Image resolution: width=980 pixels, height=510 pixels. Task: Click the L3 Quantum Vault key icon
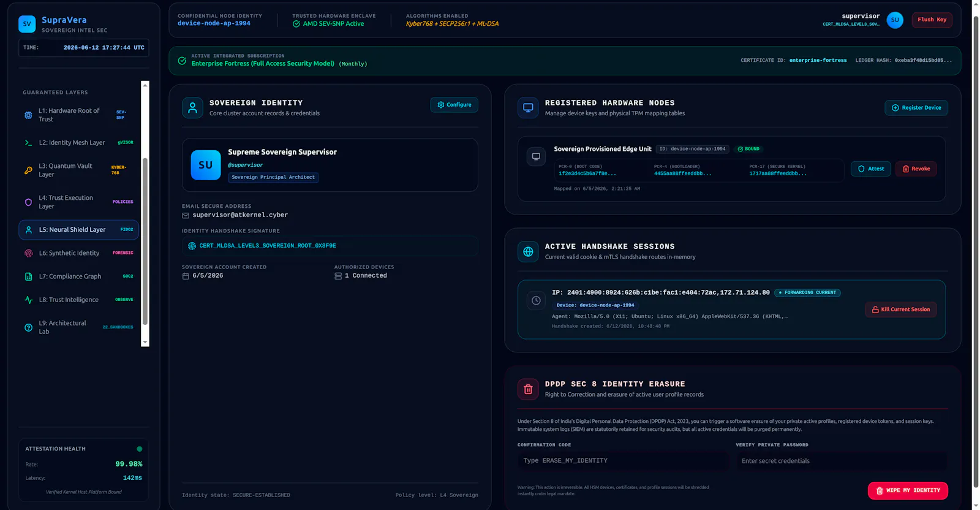[28, 170]
